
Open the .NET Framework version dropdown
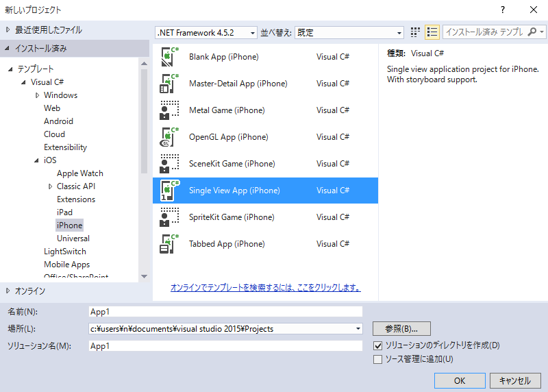[x=206, y=32]
